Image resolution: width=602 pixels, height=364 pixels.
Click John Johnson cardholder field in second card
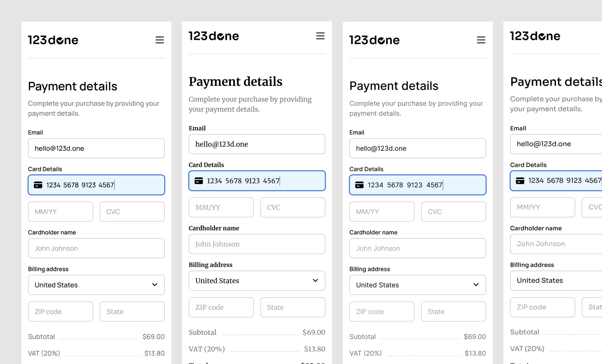click(257, 244)
